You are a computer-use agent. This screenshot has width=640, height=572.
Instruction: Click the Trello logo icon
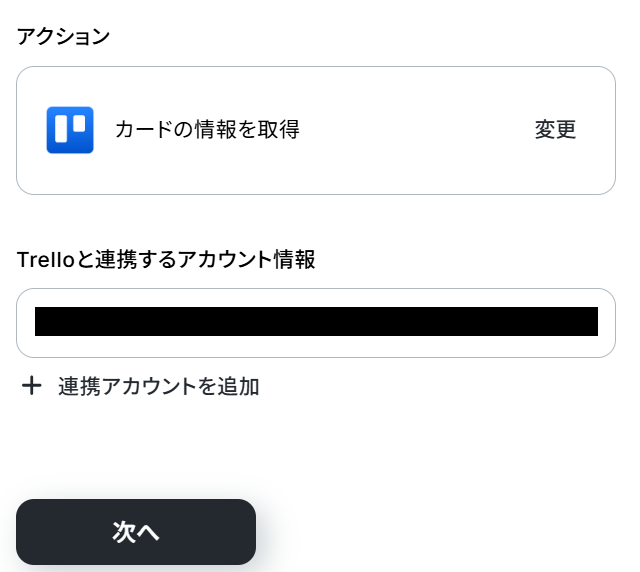pyautogui.click(x=70, y=130)
